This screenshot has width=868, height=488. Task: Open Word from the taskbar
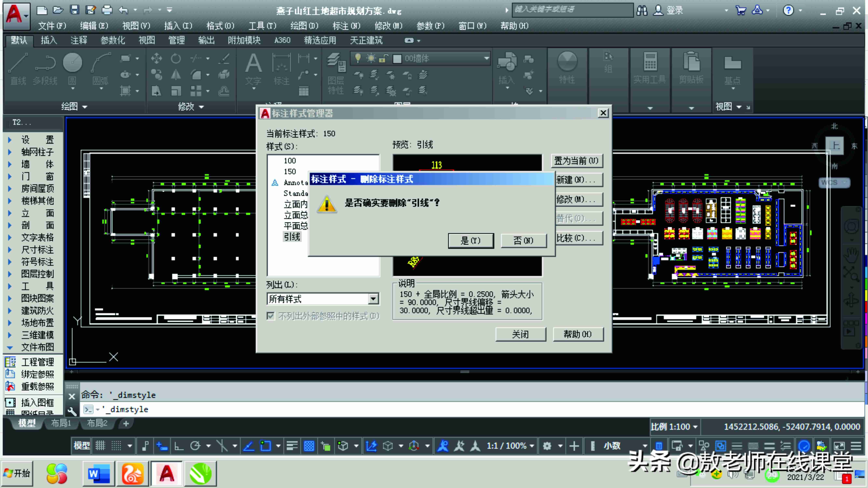click(x=98, y=474)
